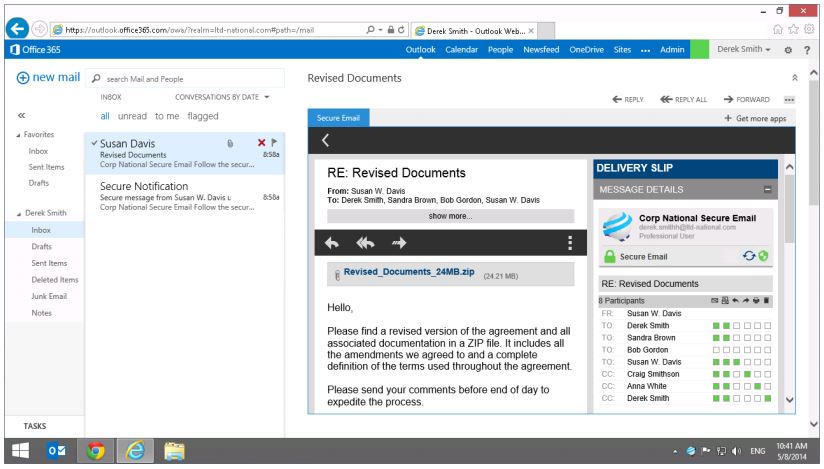Click first green status box for Derek Smith TO row
824x469 pixels.
point(716,326)
